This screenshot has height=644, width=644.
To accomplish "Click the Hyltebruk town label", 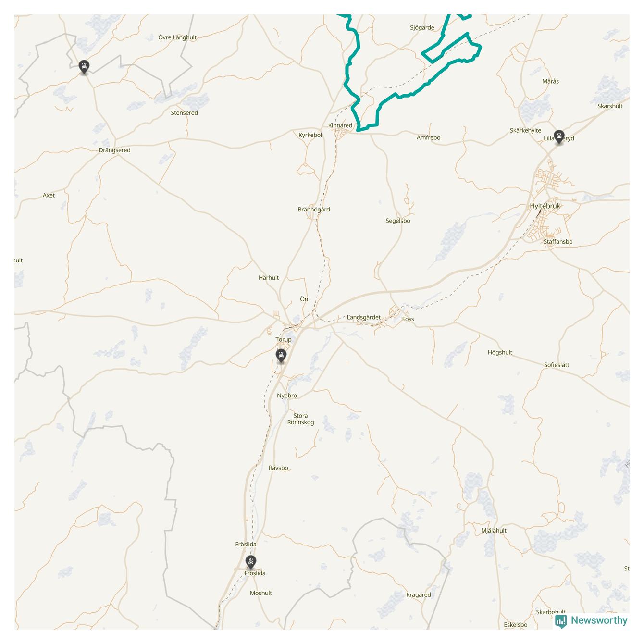I will [545, 206].
